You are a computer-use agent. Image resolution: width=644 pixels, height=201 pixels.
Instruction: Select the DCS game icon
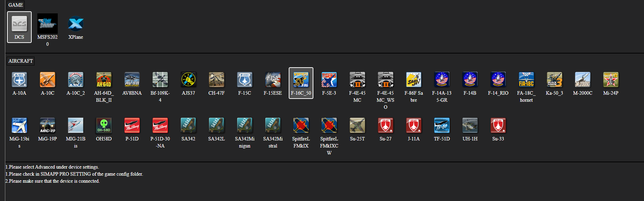click(19, 24)
